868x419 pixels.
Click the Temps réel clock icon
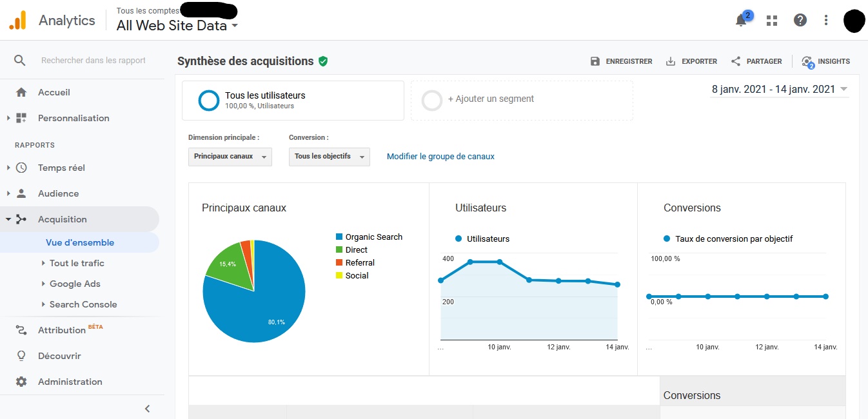point(21,168)
